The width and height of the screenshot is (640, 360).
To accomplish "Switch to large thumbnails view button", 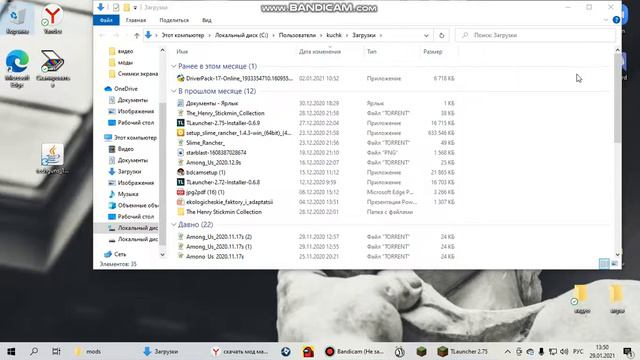I will coord(615,264).
